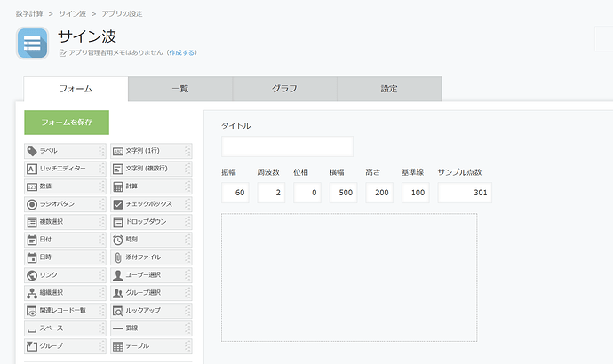This screenshot has width=613, height=364.
Task: Click the dashed blank space element
Action: coord(349,278)
